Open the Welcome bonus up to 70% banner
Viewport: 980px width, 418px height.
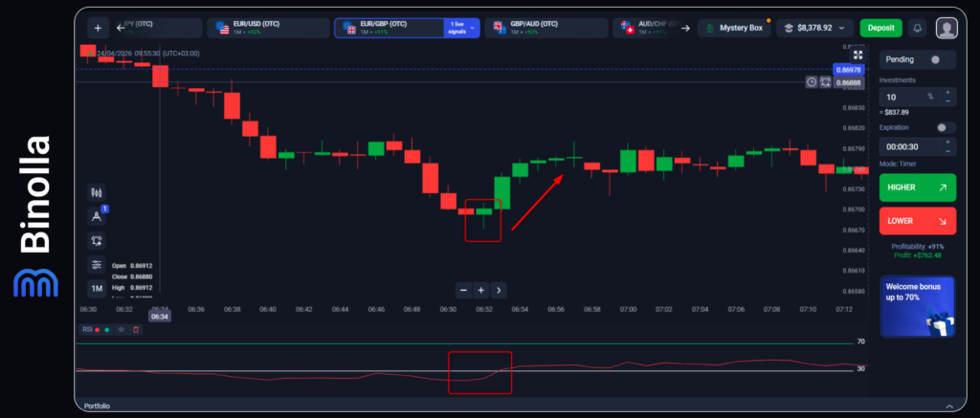(918, 306)
